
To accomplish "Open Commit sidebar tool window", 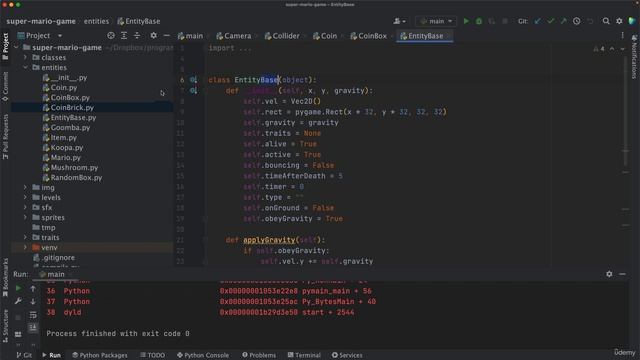I will [5, 86].
